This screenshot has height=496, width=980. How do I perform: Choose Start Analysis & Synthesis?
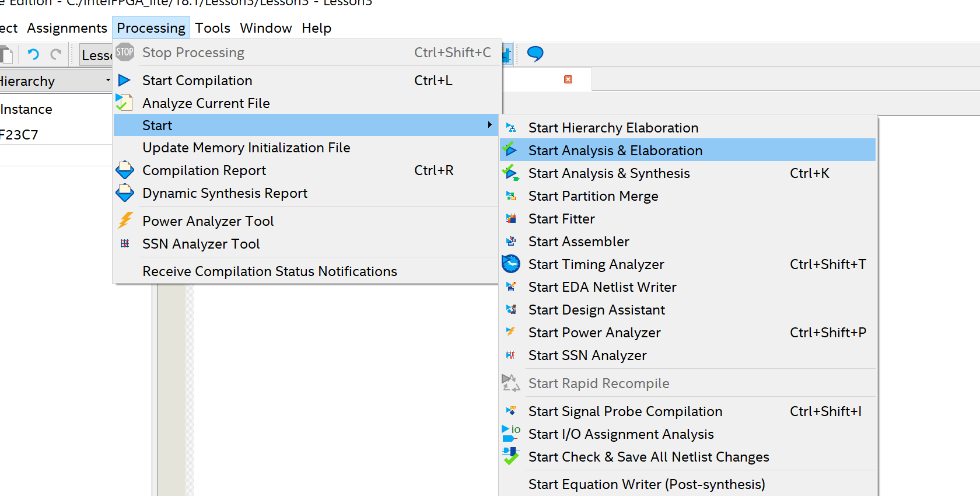[608, 173]
